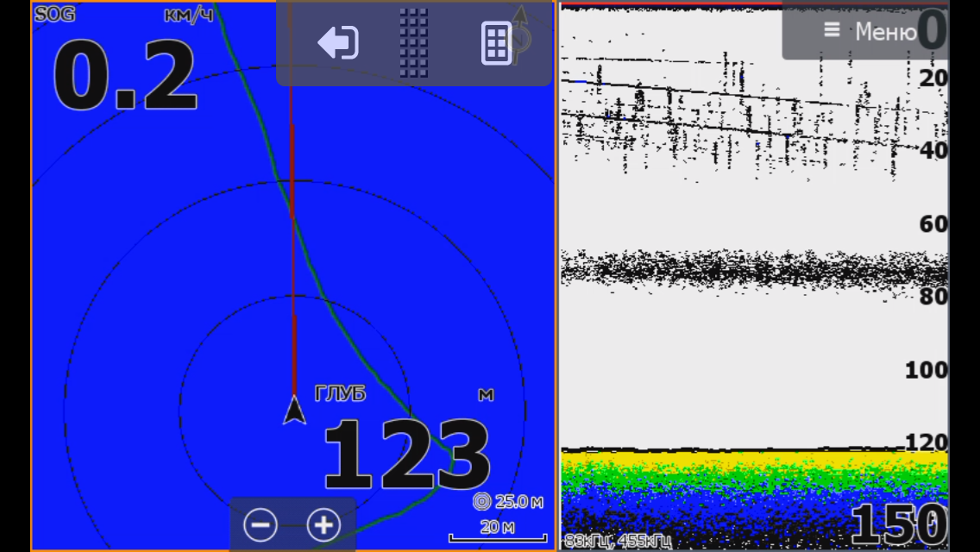Open the Меню button on sonar
Viewport: 980px width, 552px height.
(869, 31)
